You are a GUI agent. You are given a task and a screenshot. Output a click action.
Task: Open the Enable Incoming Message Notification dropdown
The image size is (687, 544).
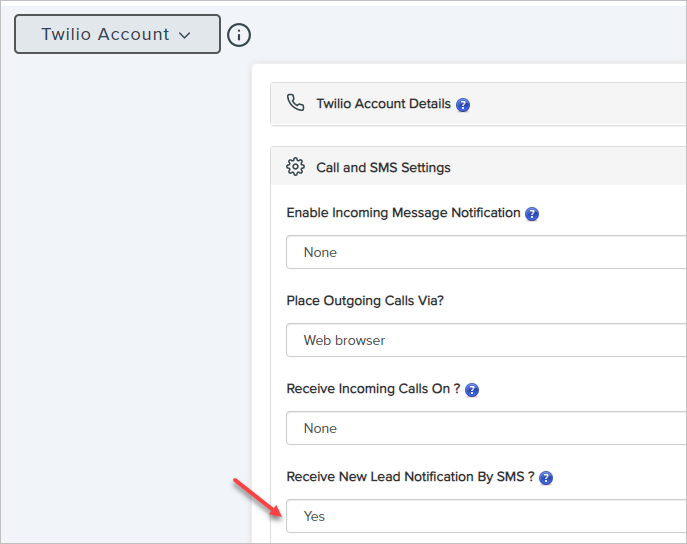[x=486, y=252]
